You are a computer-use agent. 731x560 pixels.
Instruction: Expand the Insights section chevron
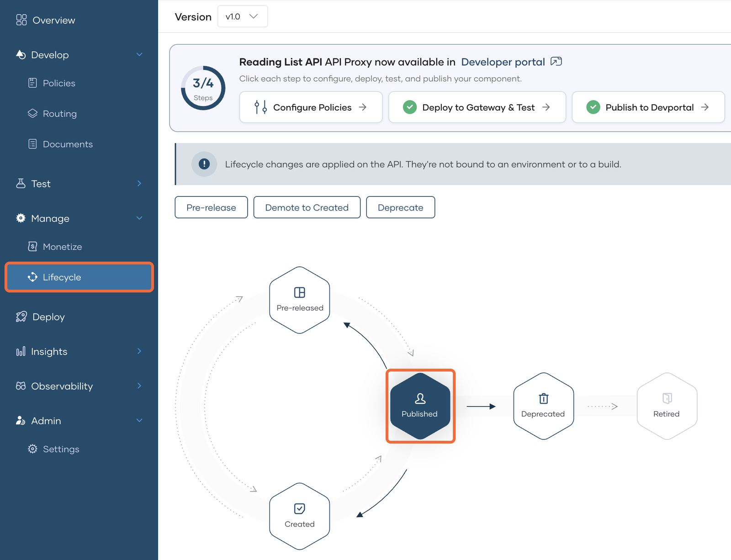139,351
